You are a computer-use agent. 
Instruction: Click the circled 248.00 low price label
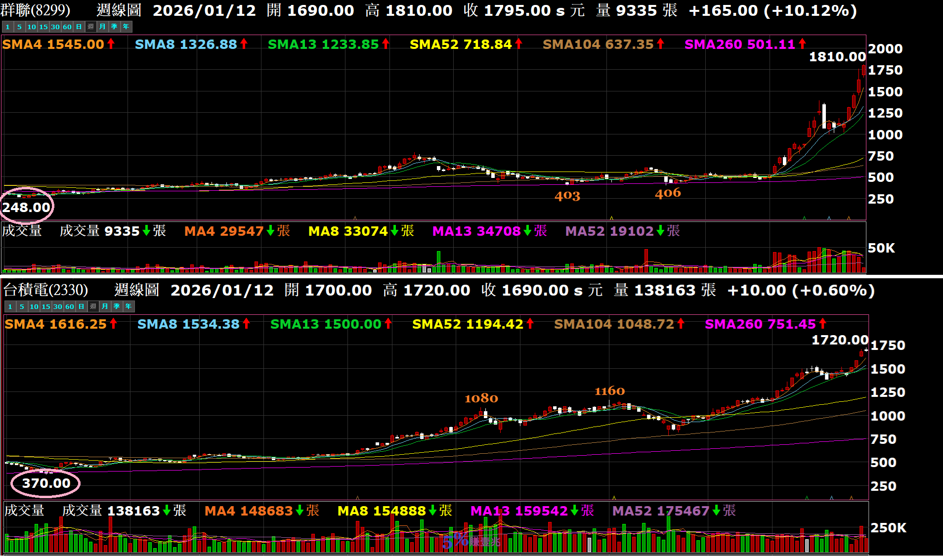(x=27, y=207)
